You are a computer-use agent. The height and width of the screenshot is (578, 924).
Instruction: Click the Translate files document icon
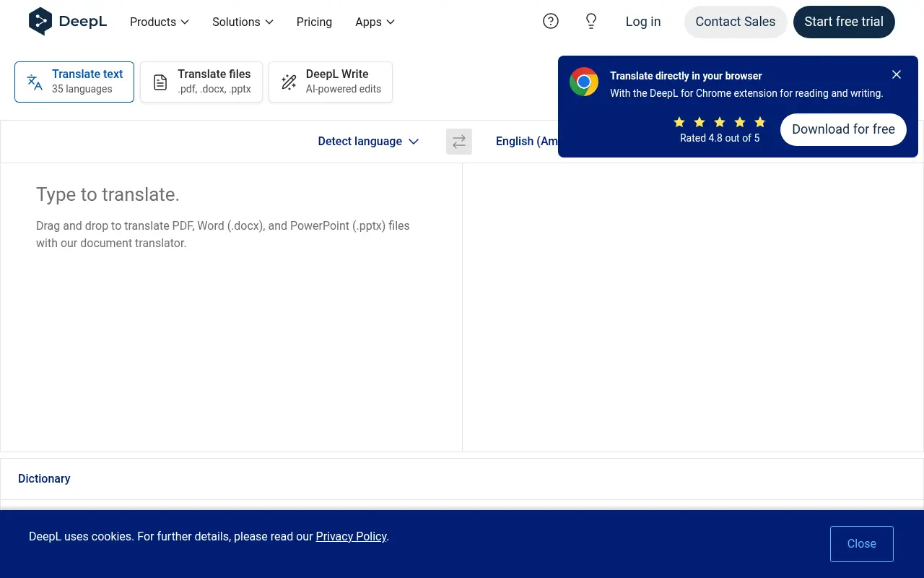point(160,82)
